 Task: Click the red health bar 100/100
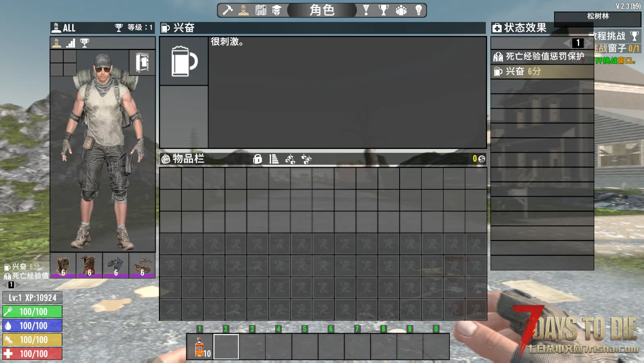pyautogui.click(x=32, y=354)
